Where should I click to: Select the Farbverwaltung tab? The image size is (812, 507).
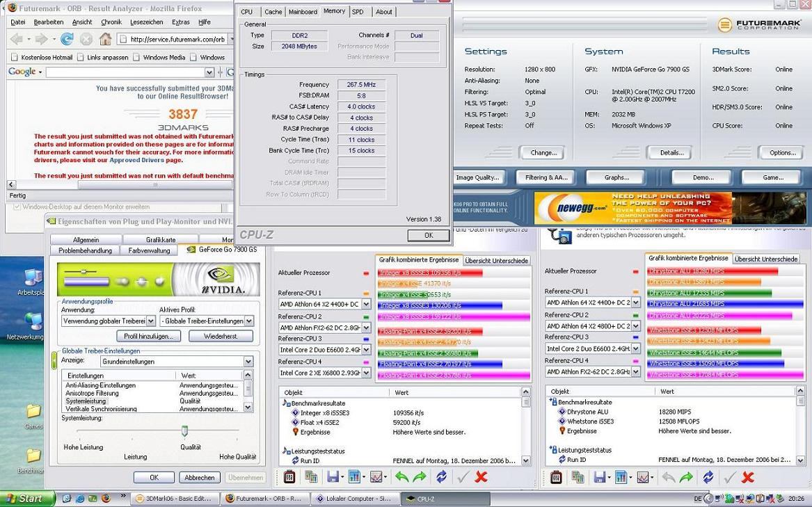149,250
